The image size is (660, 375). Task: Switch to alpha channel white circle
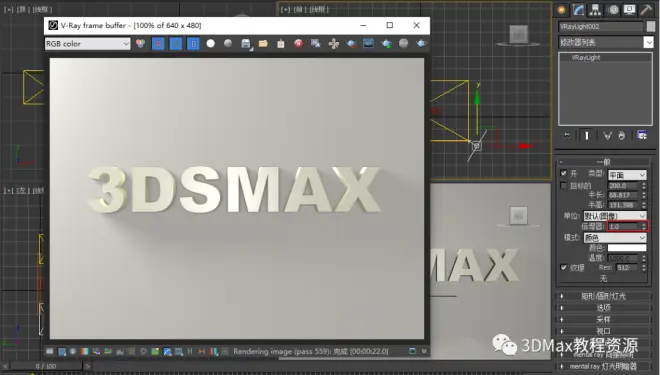click(x=210, y=43)
